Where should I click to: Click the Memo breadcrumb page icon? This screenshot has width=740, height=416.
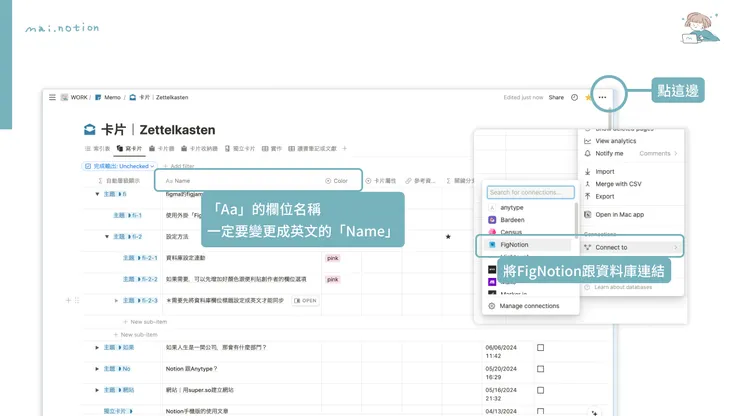98,97
